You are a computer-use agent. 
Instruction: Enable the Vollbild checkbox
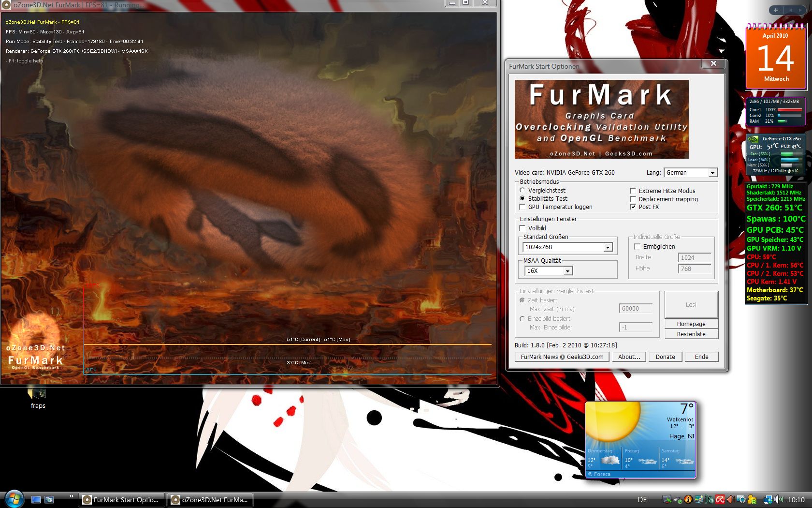pos(522,228)
